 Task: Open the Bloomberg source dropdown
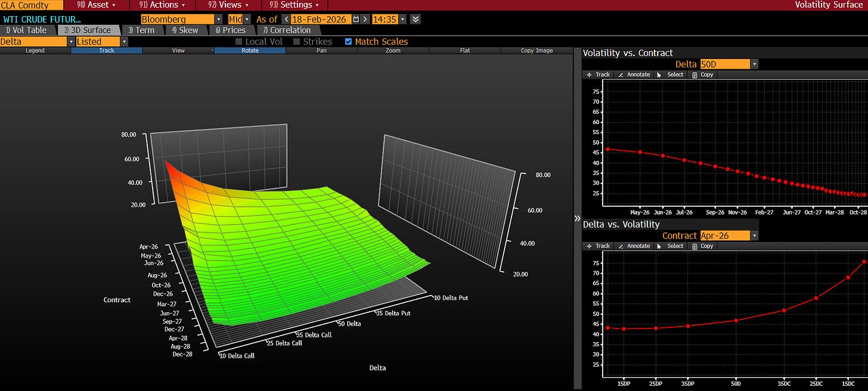tap(218, 19)
